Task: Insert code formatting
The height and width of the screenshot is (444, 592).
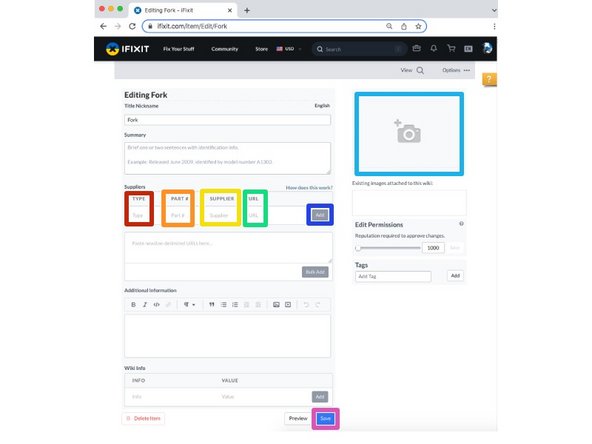Action: coord(156,304)
